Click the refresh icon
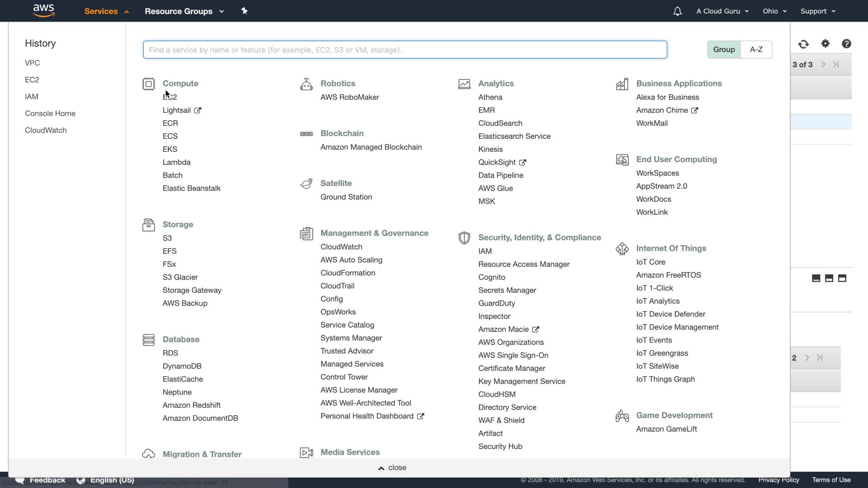The height and width of the screenshot is (488, 868). pos(803,44)
